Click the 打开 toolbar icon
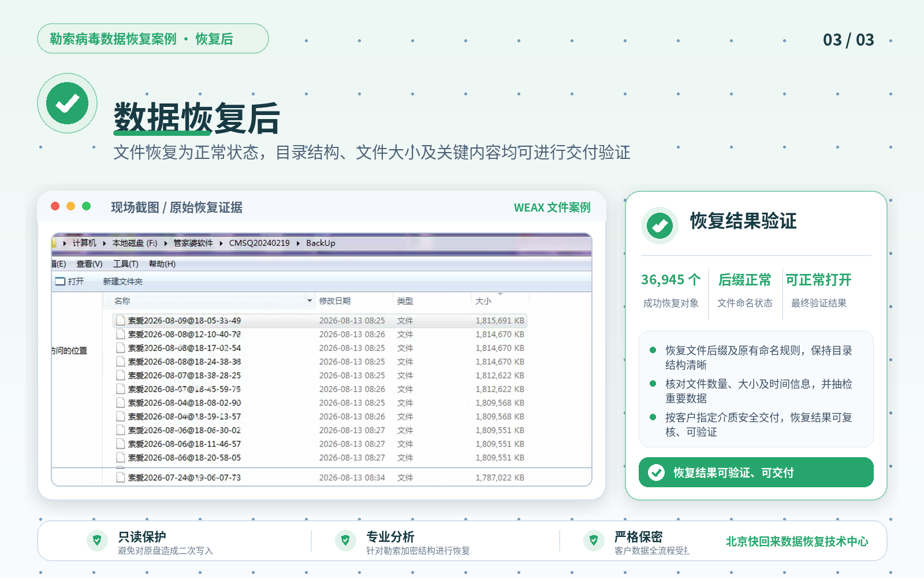Image resolution: width=924 pixels, height=578 pixels. (x=60, y=281)
